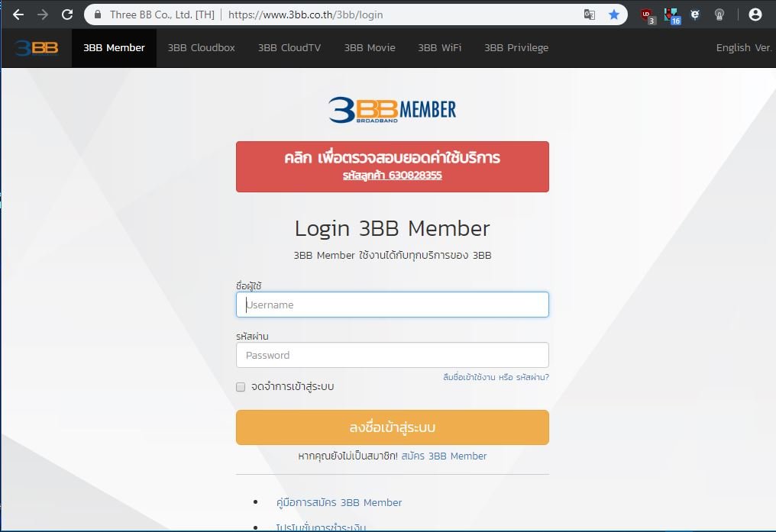Image resolution: width=776 pixels, height=532 pixels.
Task: Switch to English Ver. language
Action: click(743, 48)
